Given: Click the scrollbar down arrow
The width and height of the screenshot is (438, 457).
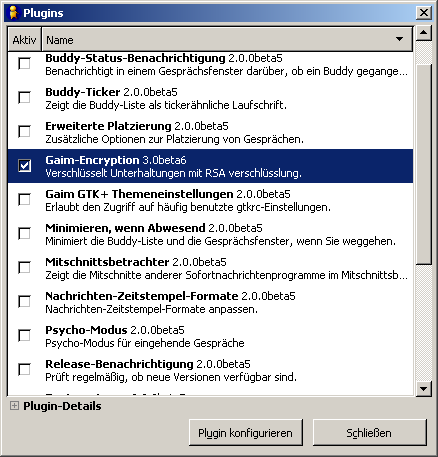Looking at the screenshot, I should (x=424, y=389).
